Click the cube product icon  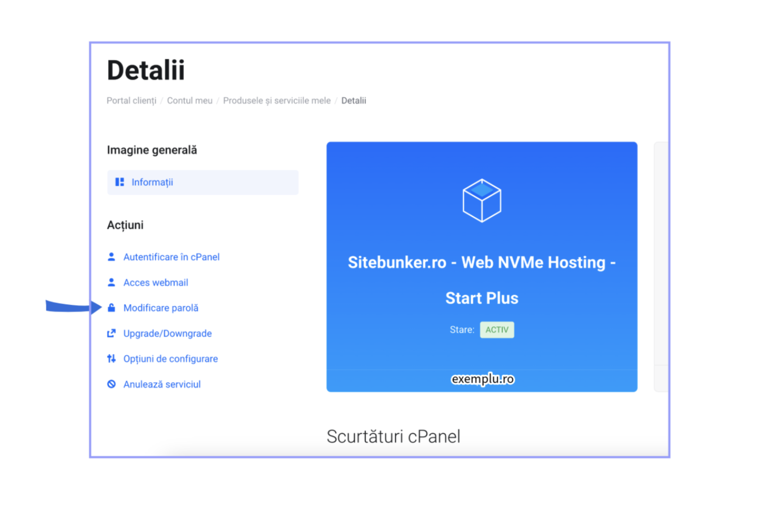[x=482, y=201]
